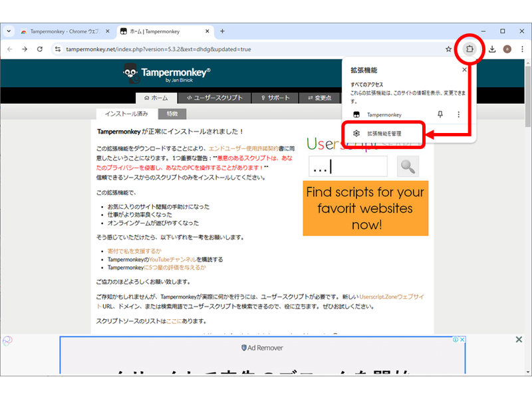Viewport: 532px width, 399px height.
Task: Click the magnifier search button
Action: coord(408,167)
